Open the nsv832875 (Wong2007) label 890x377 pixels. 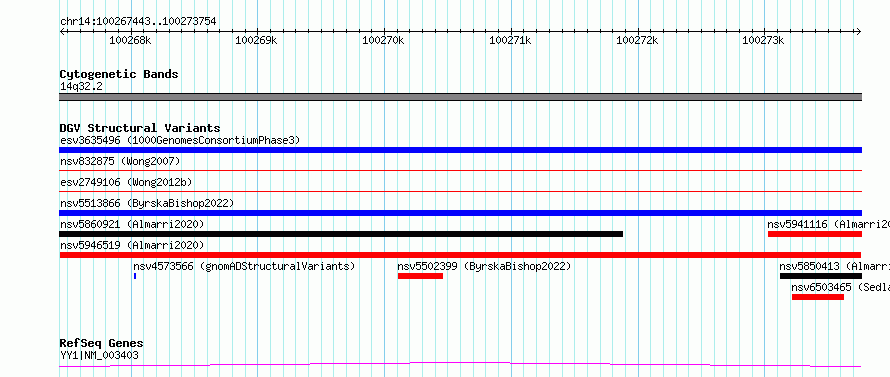pyautogui.click(x=120, y=161)
